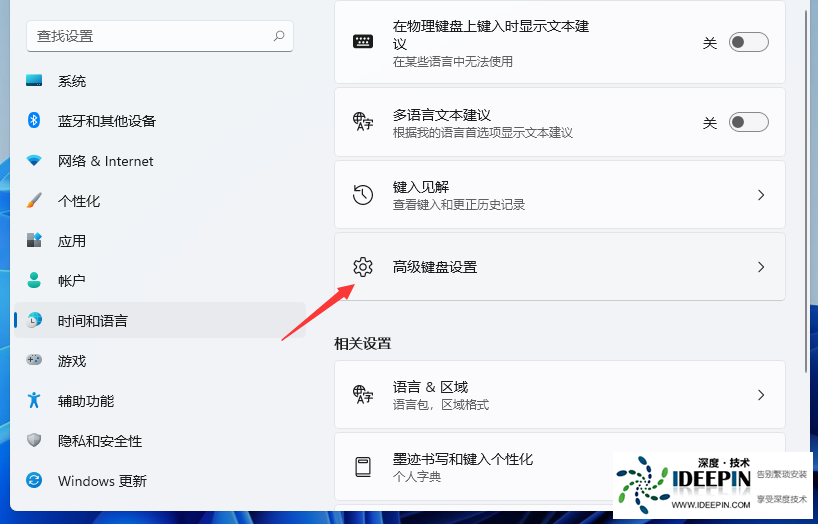This screenshot has width=818, height=524.
Task: Click the apps icon beside 应用
Action: (34, 240)
